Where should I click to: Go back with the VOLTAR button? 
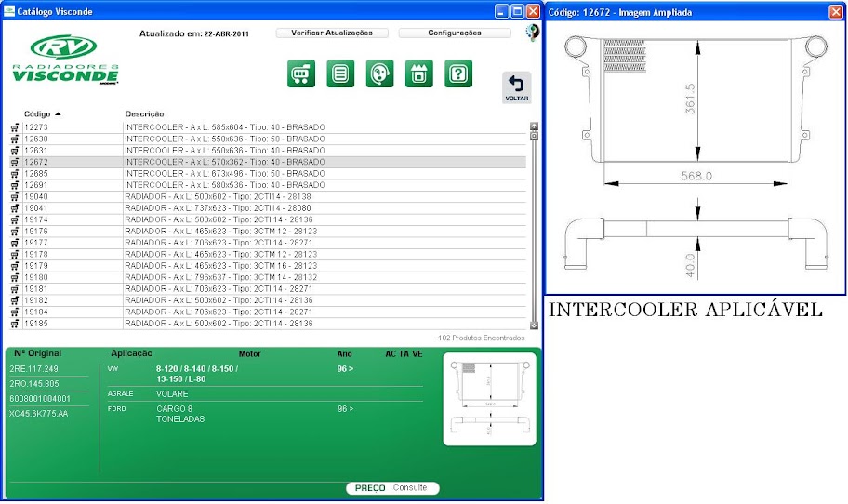[516, 87]
